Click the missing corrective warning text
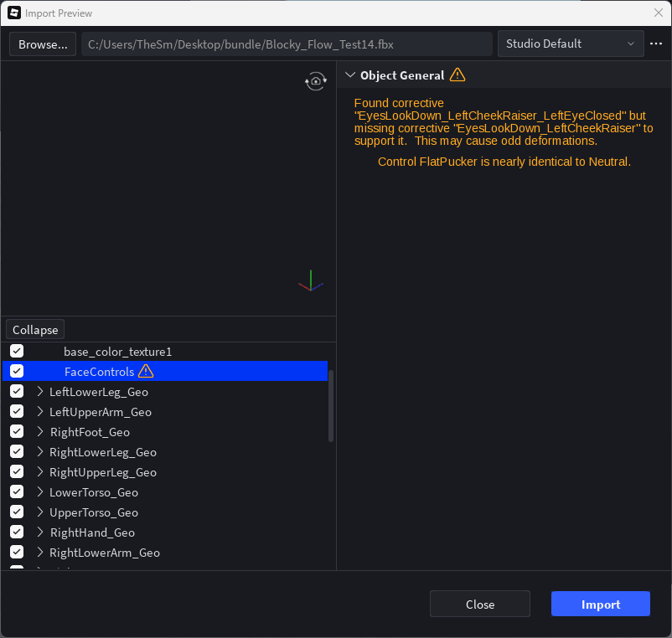The image size is (672, 638). click(x=504, y=122)
